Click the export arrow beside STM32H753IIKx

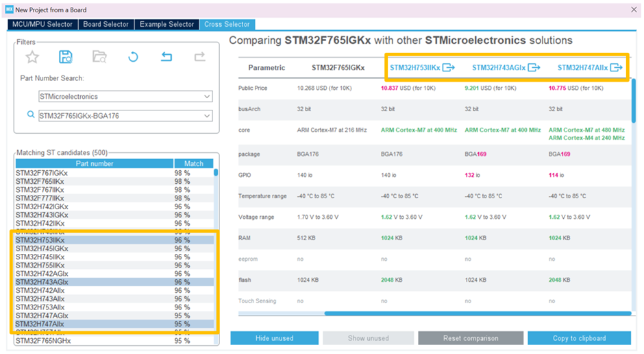[x=449, y=68]
